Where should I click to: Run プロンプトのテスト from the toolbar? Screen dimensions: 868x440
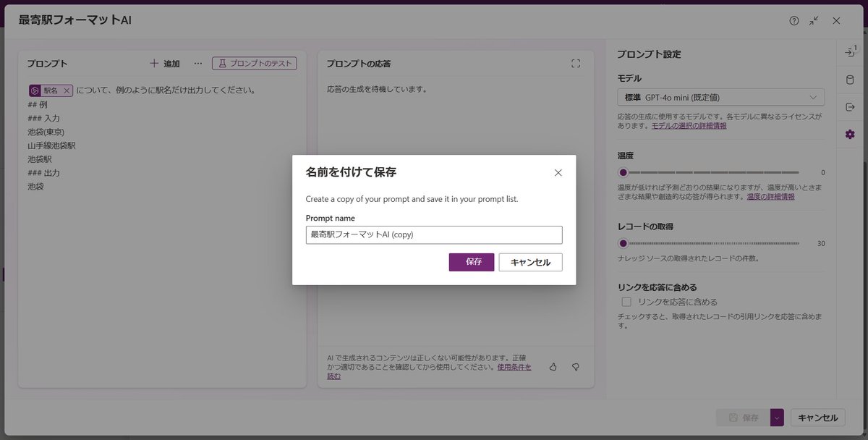click(x=254, y=64)
